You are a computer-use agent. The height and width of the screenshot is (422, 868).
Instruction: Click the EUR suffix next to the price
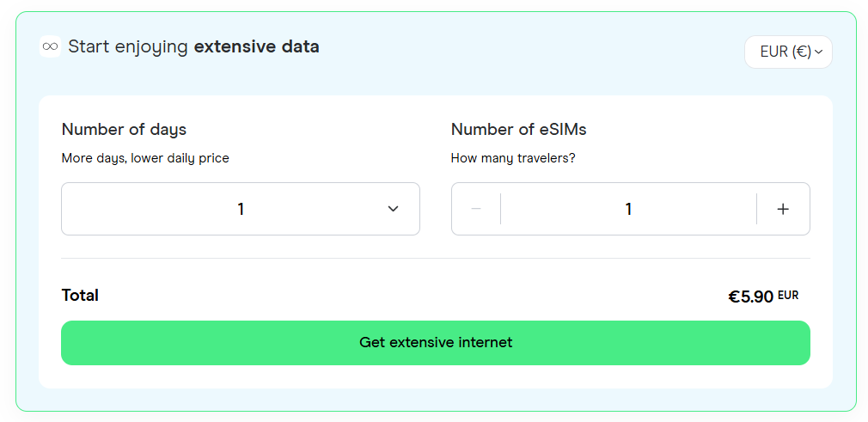pos(788,295)
